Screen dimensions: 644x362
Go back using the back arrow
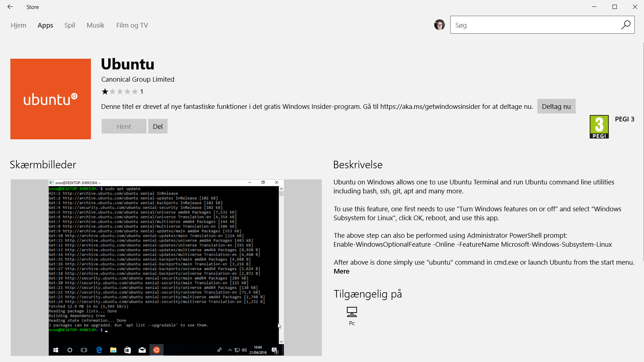[10, 7]
